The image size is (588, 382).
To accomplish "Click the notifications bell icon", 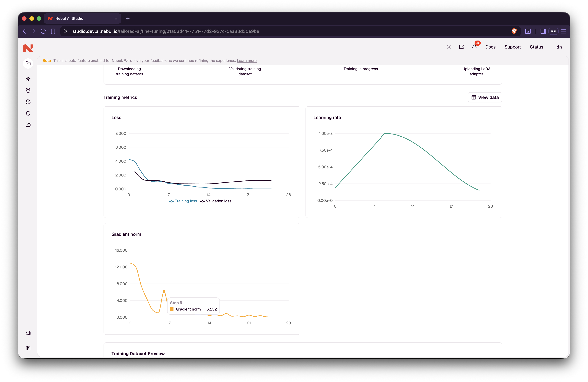I will (x=474, y=47).
